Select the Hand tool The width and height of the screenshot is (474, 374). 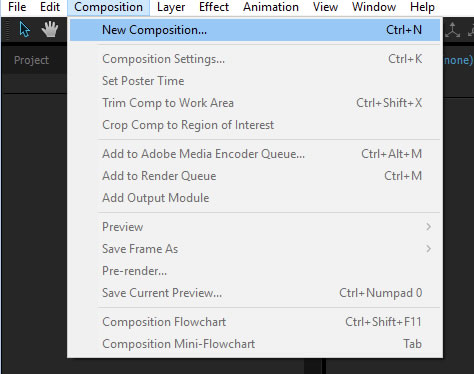50,29
